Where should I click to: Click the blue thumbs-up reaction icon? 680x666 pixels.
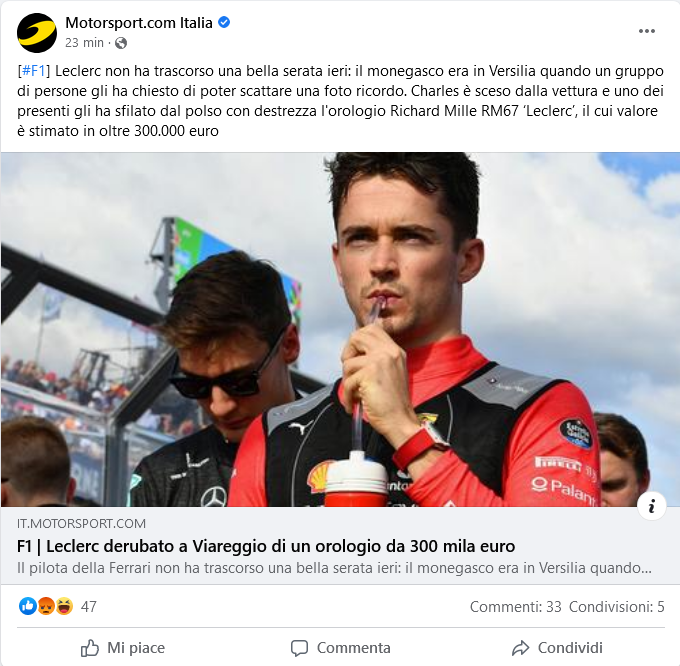pos(28,606)
